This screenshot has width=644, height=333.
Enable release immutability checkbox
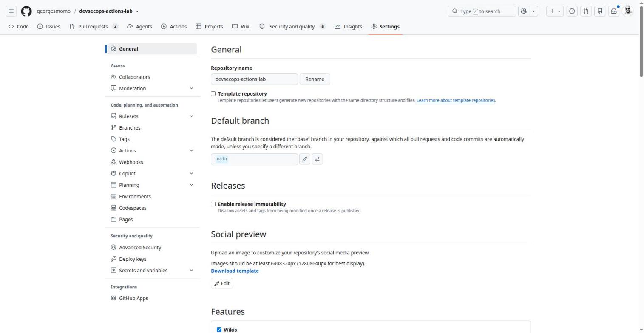click(213, 204)
